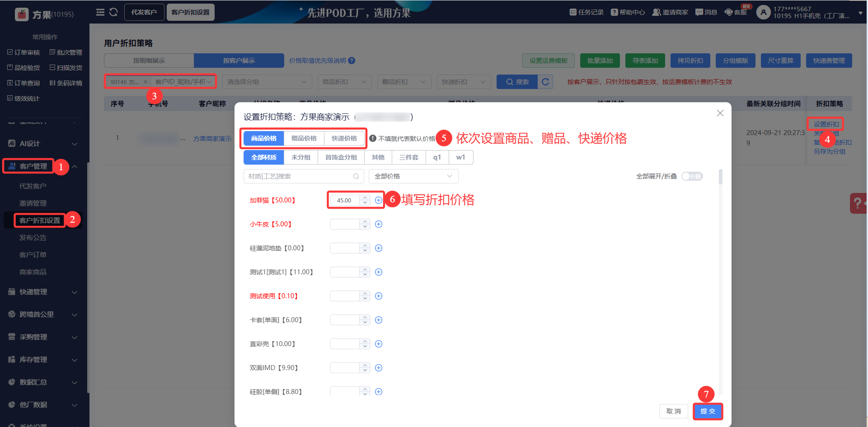Screen dimensions: 868x427
Task: Open 订单审核 in common operations
Action: tap(23, 52)
